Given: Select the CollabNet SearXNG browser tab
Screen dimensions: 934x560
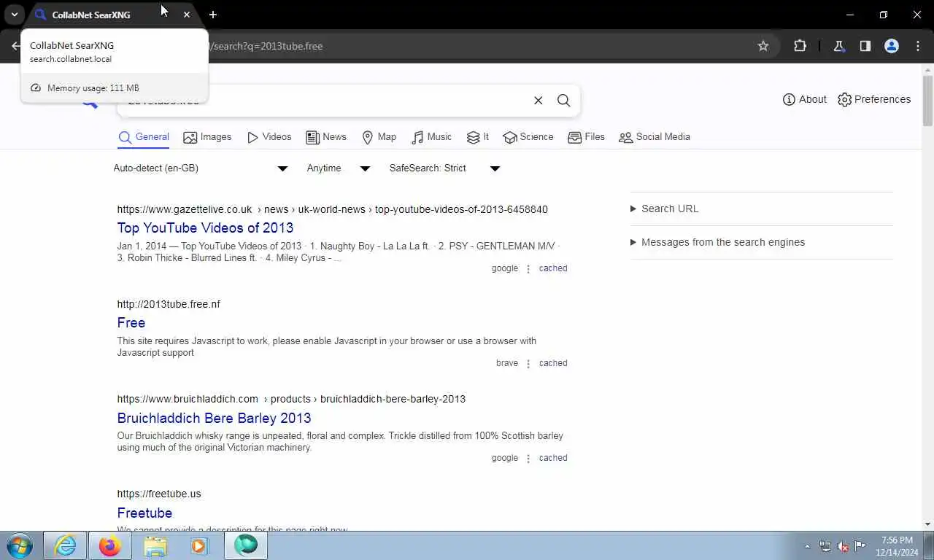Looking at the screenshot, I should click(113, 15).
